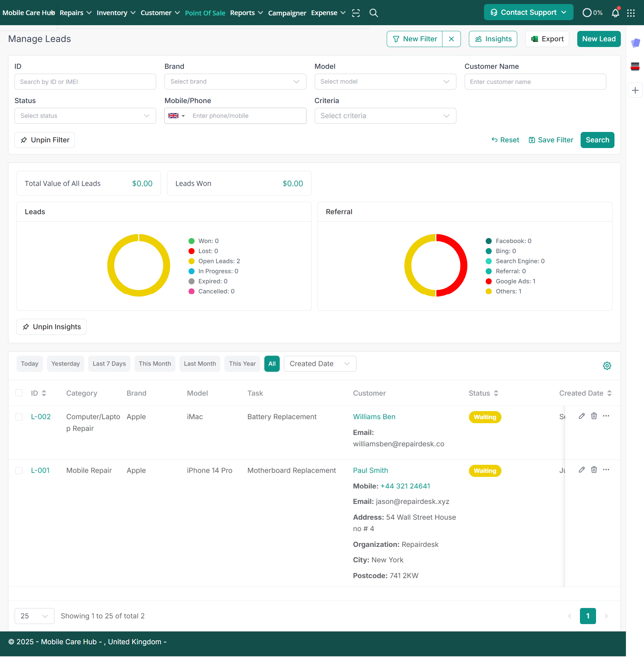The width and height of the screenshot is (644, 657).
Task: Select the This Month date tab
Action: pos(155,364)
